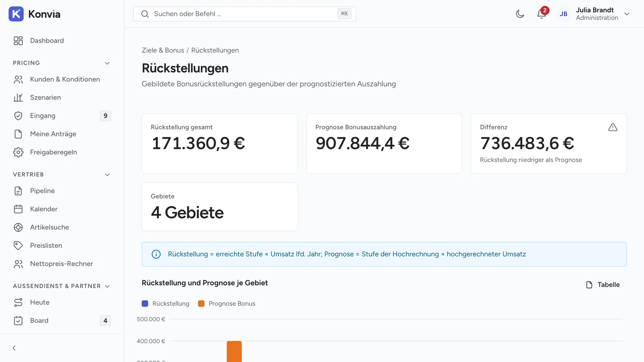Click the Kunden & Konditionen people icon

[x=18, y=79]
